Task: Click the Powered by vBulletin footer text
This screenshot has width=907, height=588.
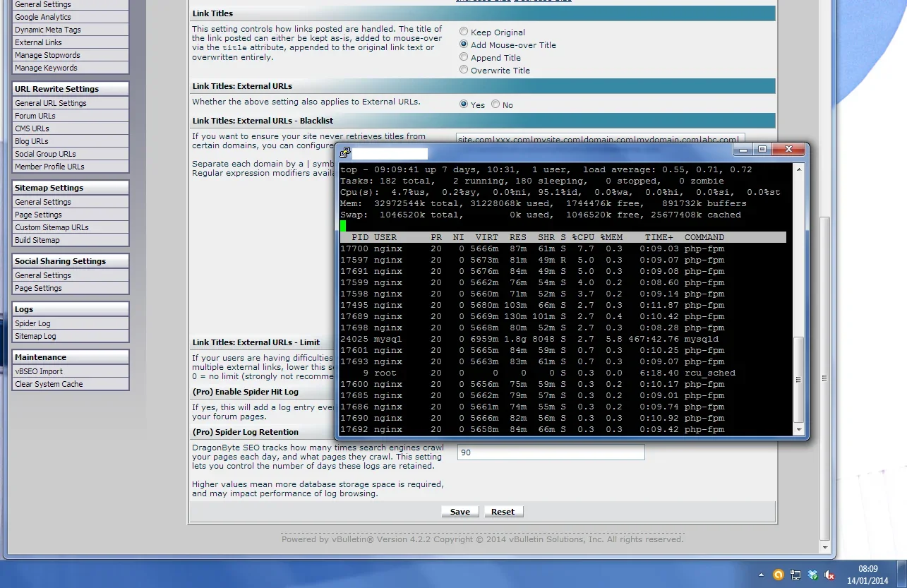Action: pos(483,539)
